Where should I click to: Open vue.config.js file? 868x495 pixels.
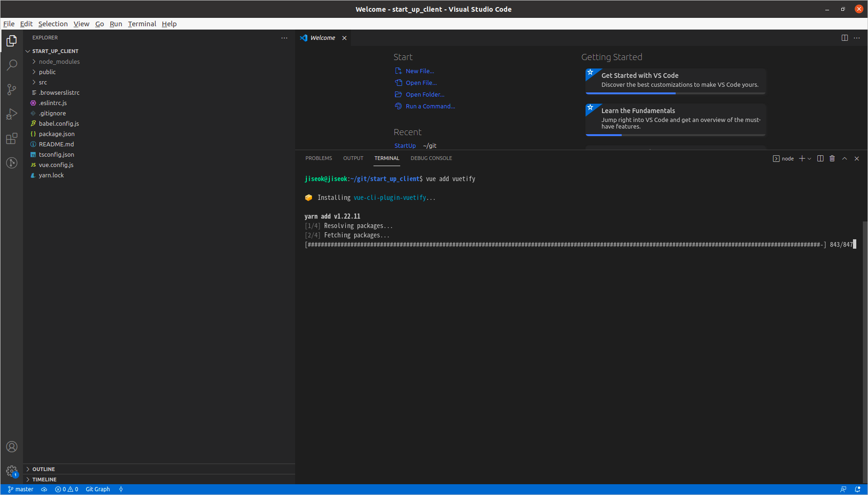tap(159, 165)
